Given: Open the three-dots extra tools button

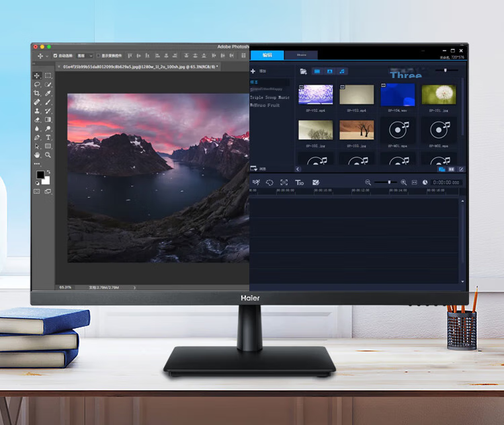Looking at the screenshot, I should (37, 164).
